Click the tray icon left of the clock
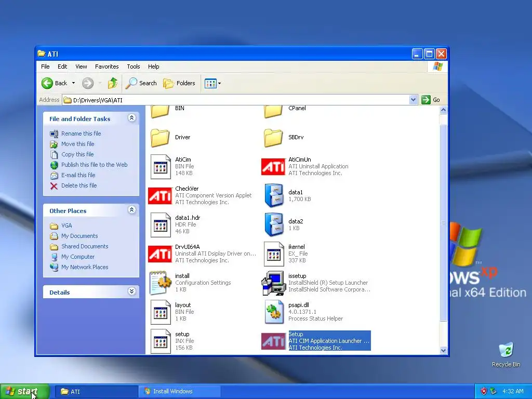The image size is (532, 399). (493, 392)
